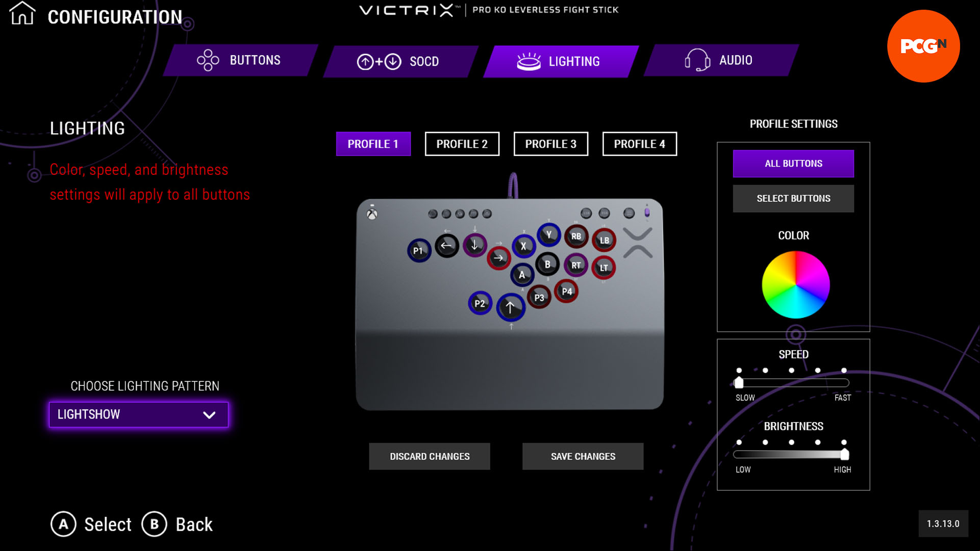Click the buttons cluster icon in Buttons tab
Screen dimensions: 980x551
(208, 60)
